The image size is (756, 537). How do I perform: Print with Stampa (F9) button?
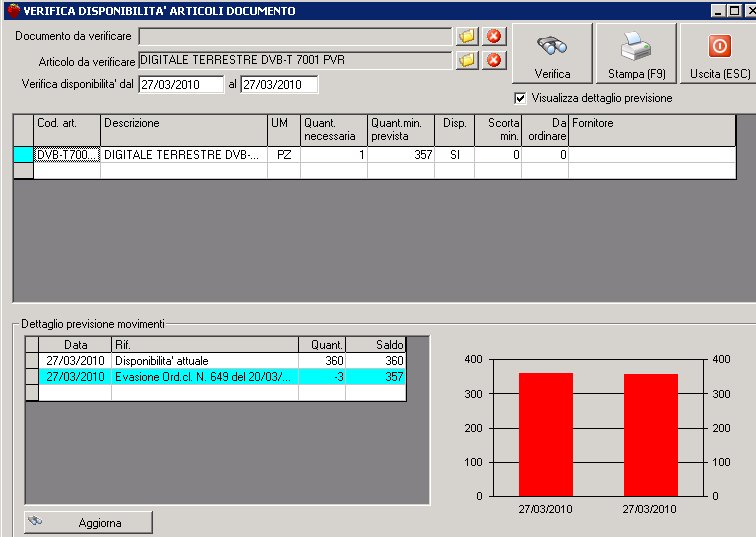(636, 54)
